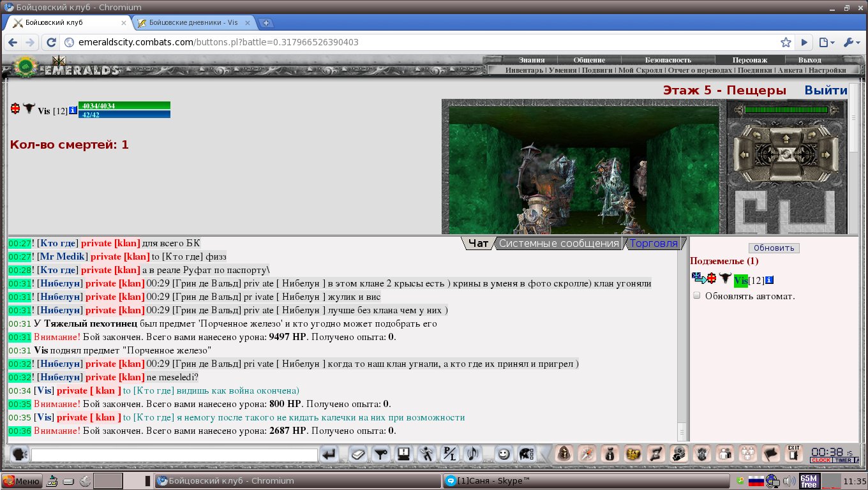
Task: Open Анкета link
Action: pyautogui.click(x=790, y=70)
